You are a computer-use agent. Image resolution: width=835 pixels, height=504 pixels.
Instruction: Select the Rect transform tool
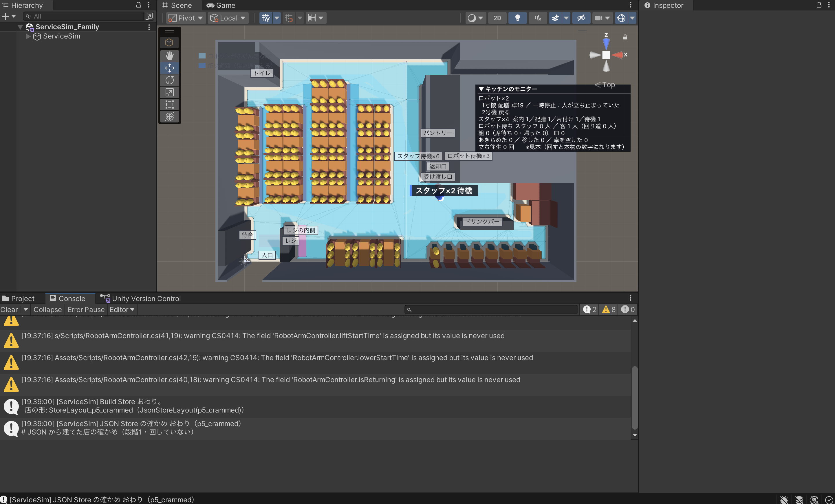point(169,105)
